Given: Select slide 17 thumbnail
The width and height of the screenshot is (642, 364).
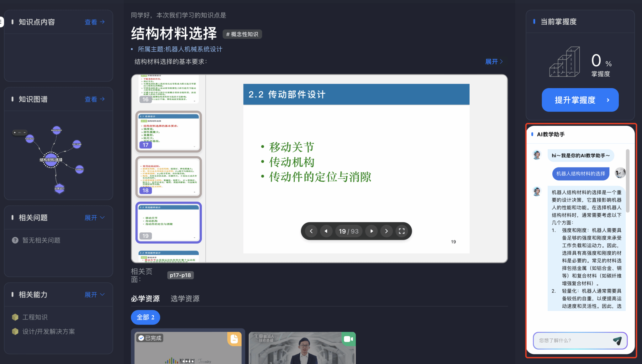Looking at the screenshot, I should coord(168,132).
